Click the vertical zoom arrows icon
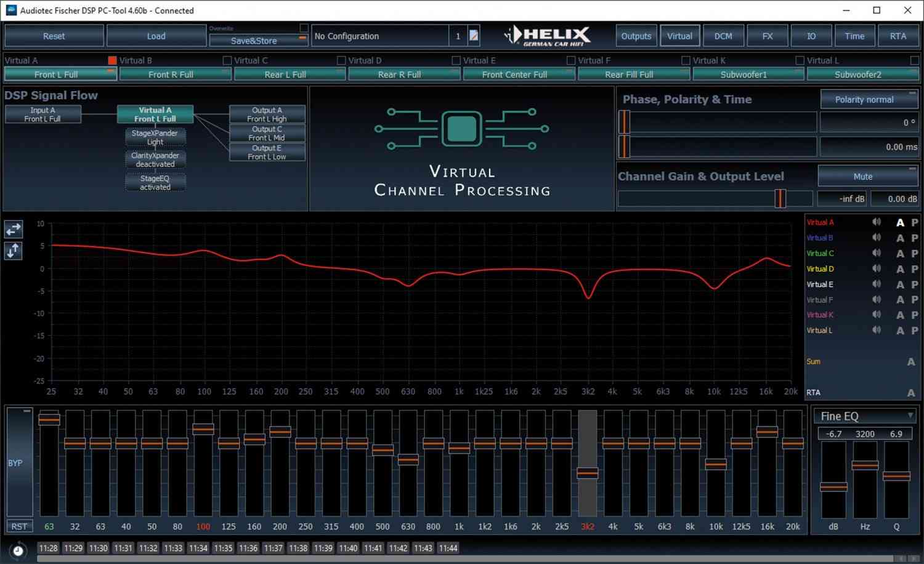The height and width of the screenshot is (564, 924). (14, 251)
